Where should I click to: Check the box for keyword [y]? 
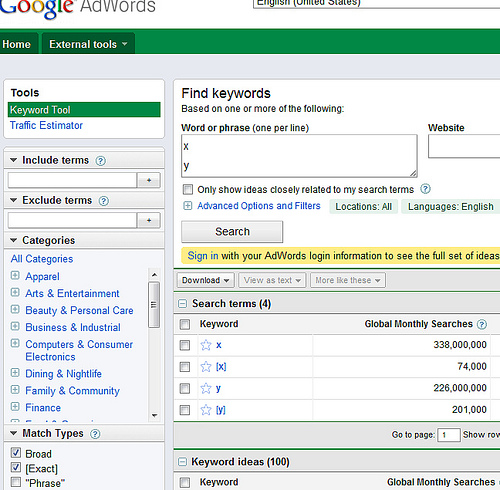tap(185, 410)
